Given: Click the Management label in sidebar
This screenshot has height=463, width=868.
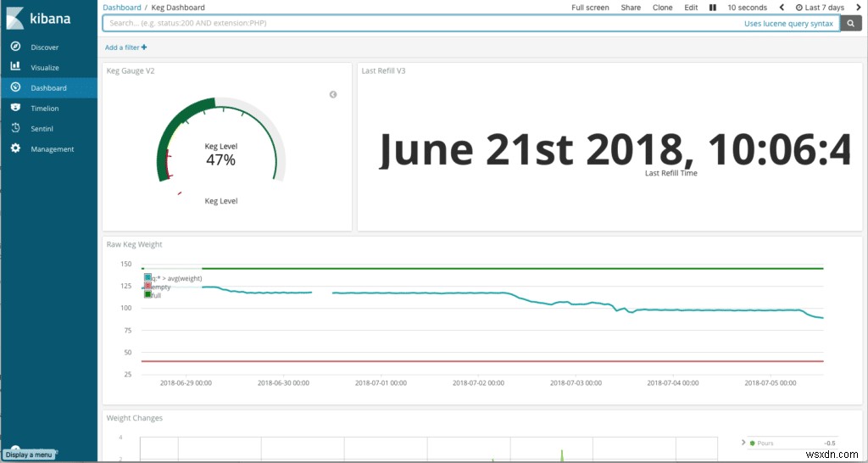Looking at the screenshot, I should (53, 149).
